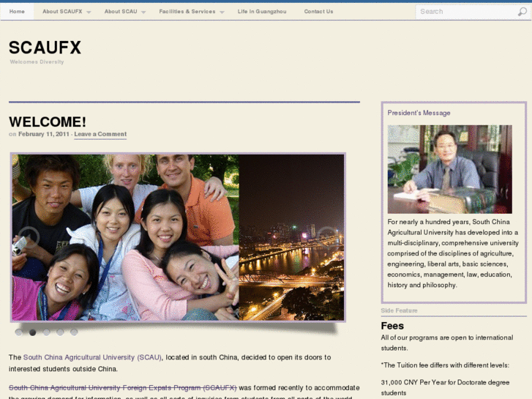The height and width of the screenshot is (399, 532).
Task: Click the Guangzhou night river photo
Action: (291, 237)
